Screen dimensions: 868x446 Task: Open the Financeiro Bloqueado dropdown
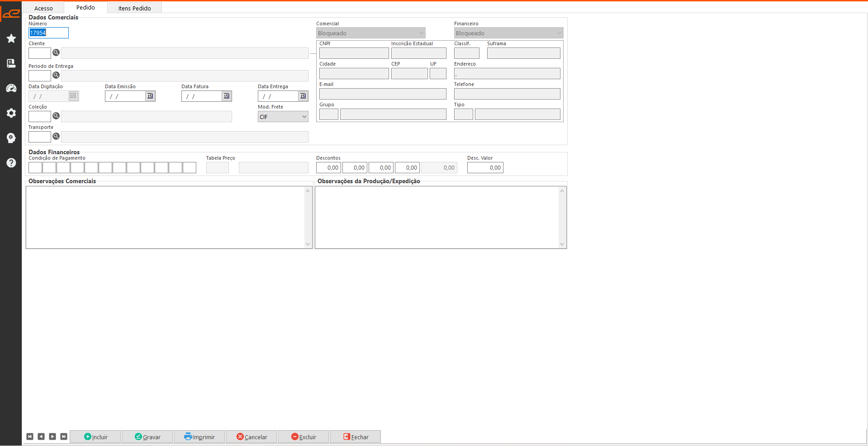pos(559,33)
